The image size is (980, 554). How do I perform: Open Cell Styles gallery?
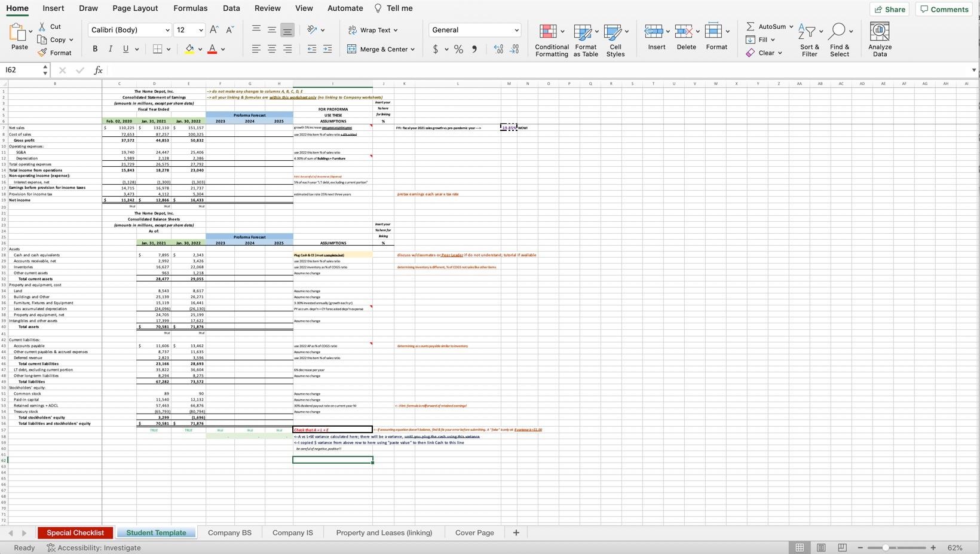click(615, 40)
